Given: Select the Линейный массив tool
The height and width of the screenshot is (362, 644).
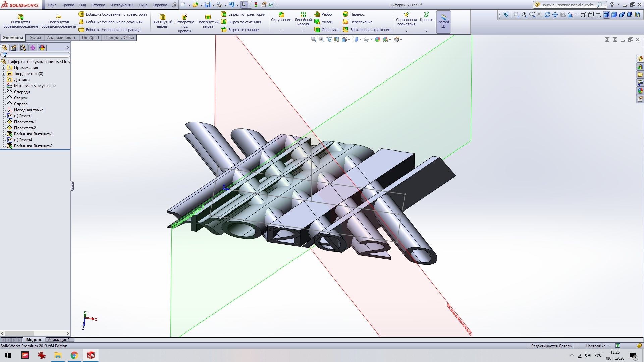Looking at the screenshot, I should tap(303, 19).
